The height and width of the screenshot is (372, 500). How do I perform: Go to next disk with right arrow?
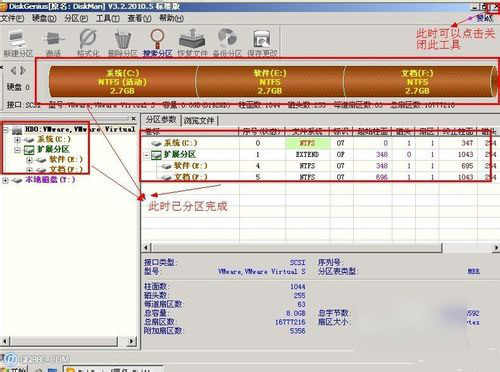(x=23, y=70)
